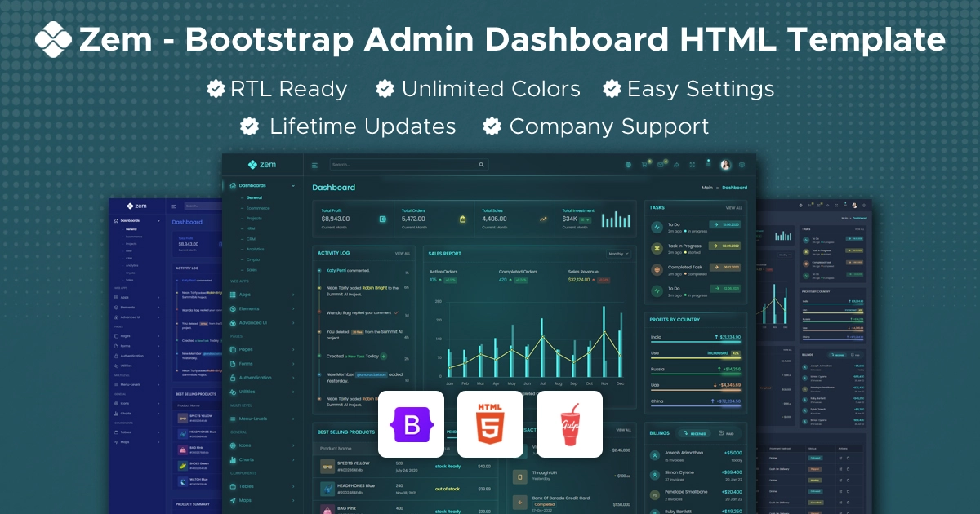Click the Total Sales trend icon
Image resolution: width=980 pixels, height=514 pixels.
coord(543,219)
